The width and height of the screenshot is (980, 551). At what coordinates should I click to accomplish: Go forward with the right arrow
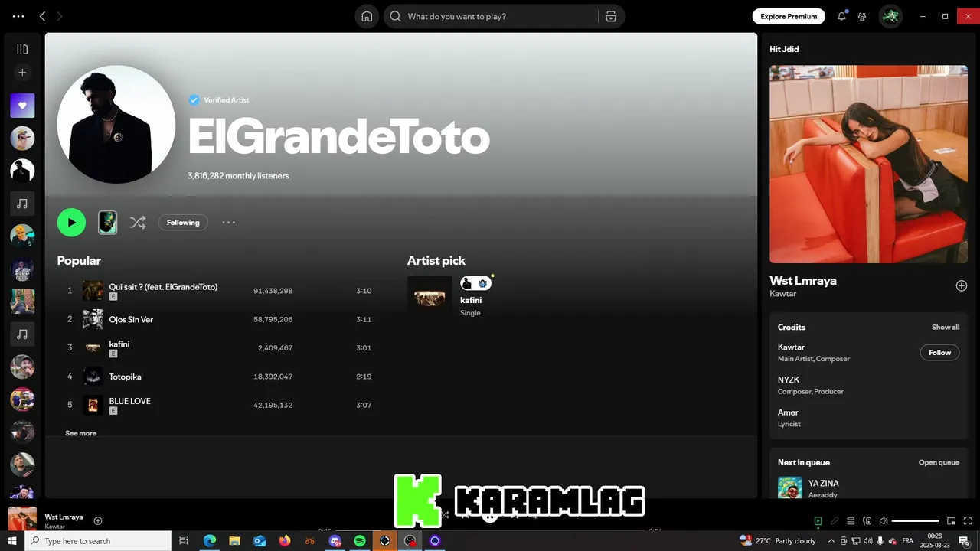[x=60, y=16]
